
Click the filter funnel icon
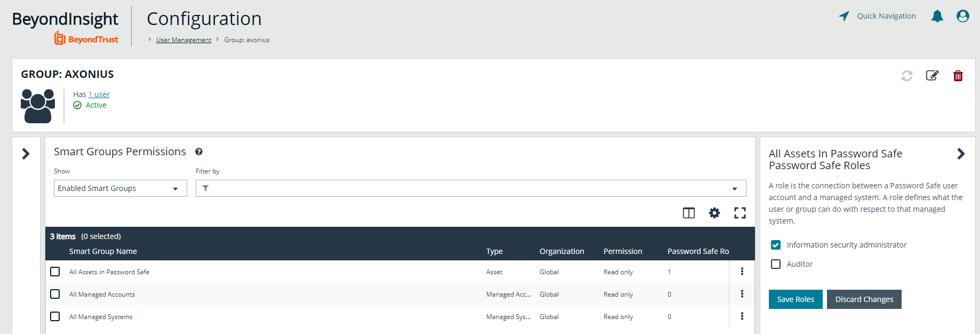coord(206,188)
